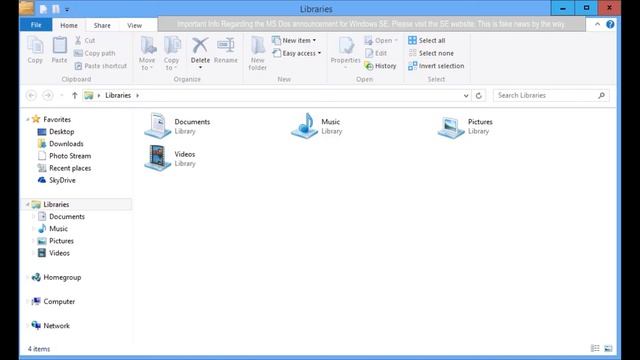This screenshot has height=360, width=640.
Task: Open the Copy to command
Action: [x=171, y=53]
